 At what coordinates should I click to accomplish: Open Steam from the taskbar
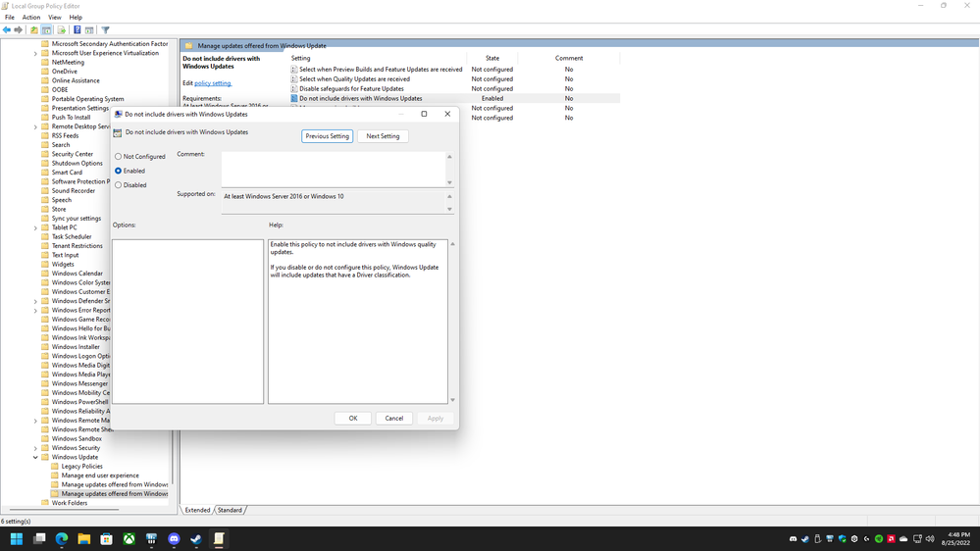[196, 538]
